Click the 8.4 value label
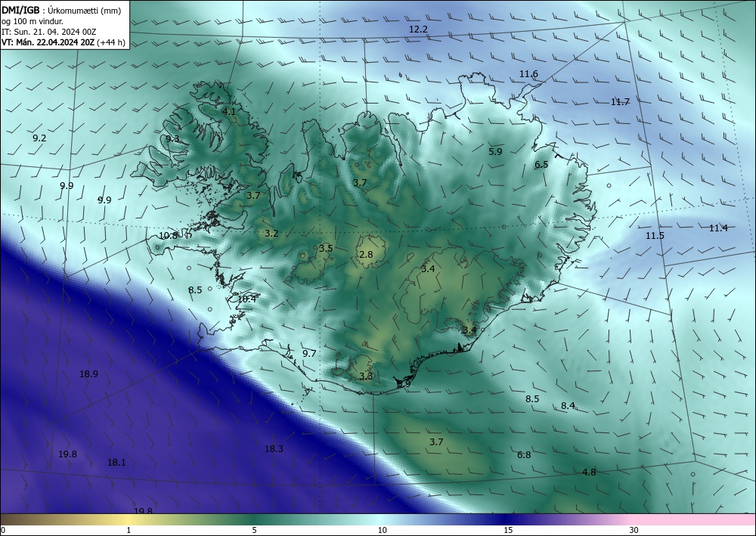This screenshot has height=536, width=756. (x=568, y=406)
